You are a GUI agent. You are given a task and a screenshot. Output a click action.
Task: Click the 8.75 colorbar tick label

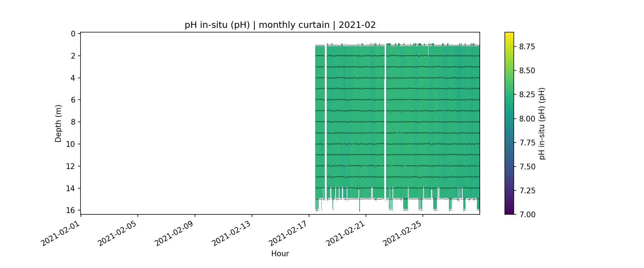(x=527, y=46)
